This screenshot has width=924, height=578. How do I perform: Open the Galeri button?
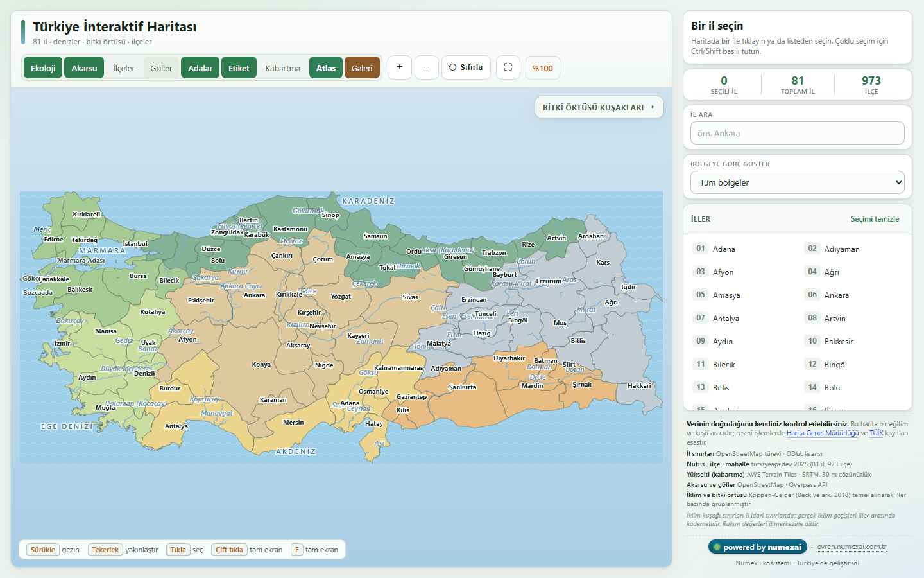pyautogui.click(x=362, y=68)
